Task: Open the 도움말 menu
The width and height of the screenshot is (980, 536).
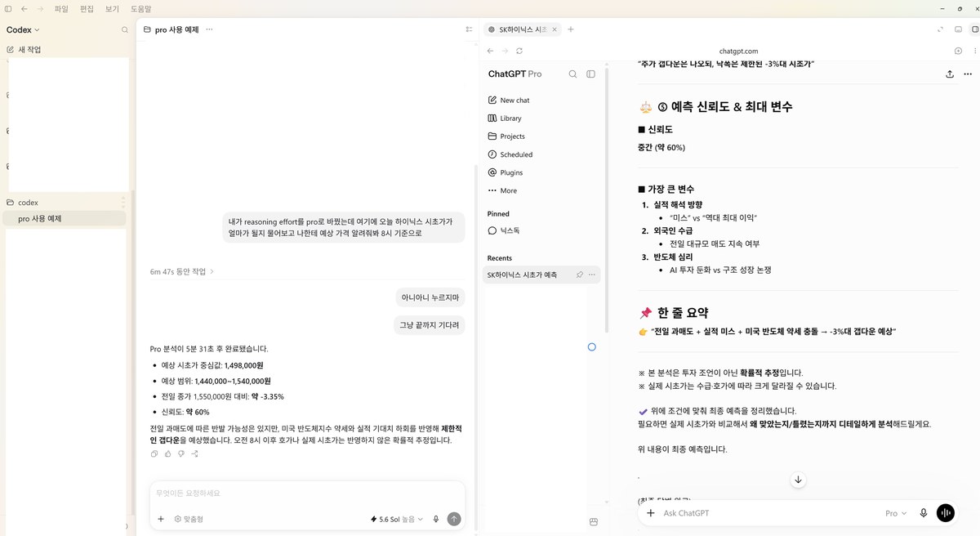Action: tap(141, 8)
